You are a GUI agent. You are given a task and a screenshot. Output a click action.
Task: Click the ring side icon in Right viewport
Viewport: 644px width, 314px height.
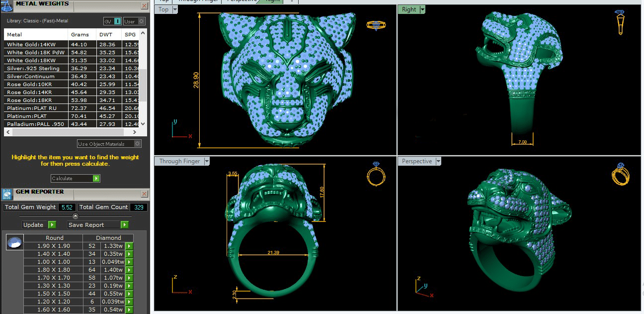click(x=621, y=22)
